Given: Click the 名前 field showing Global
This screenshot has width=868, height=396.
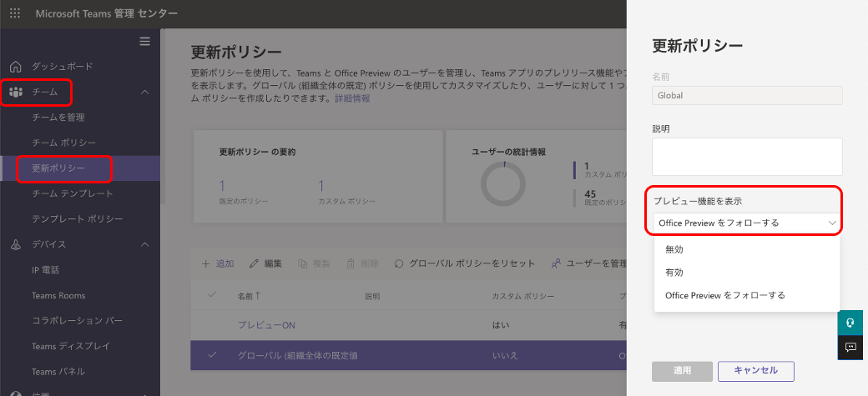Looking at the screenshot, I should pos(747,95).
